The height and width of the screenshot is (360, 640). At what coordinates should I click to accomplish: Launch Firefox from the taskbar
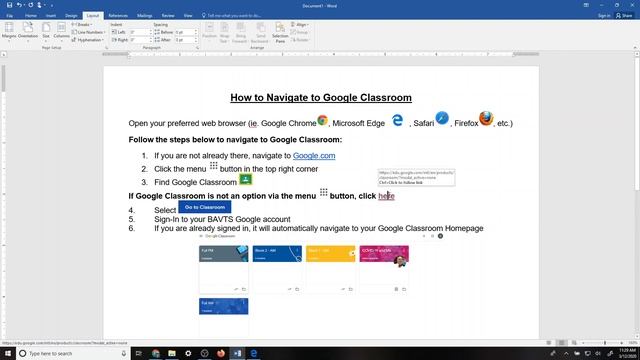click(x=221, y=353)
